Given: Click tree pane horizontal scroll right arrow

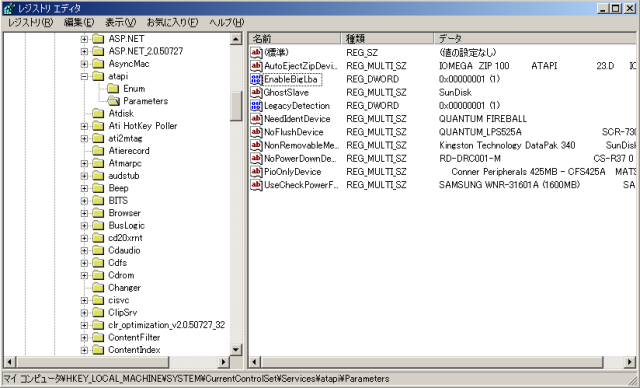Looking at the screenshot, I should pyautogui.click(x=223, y=362).
